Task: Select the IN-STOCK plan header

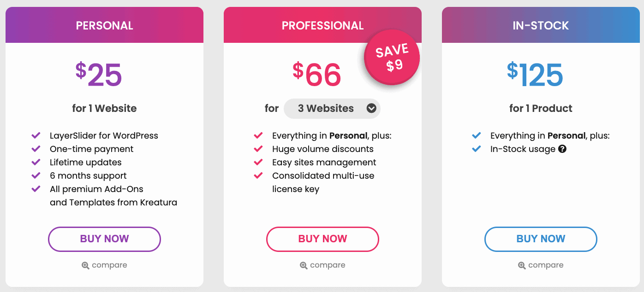Action: [x=541, y=25]
